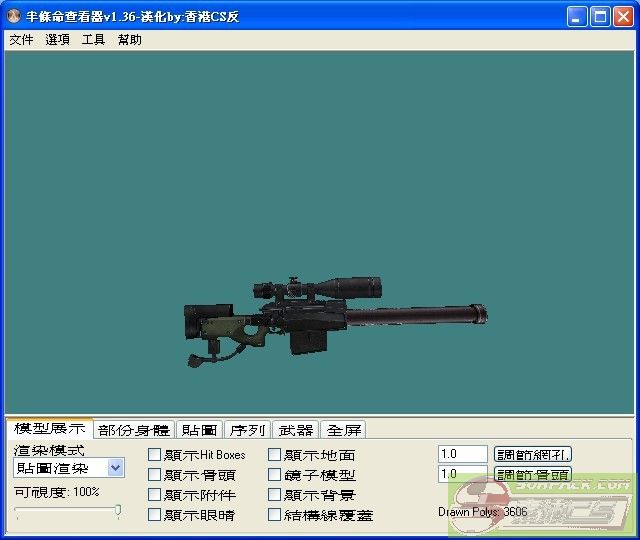Open the 文件 menu
Screen dimensions: 640x540
21,40
